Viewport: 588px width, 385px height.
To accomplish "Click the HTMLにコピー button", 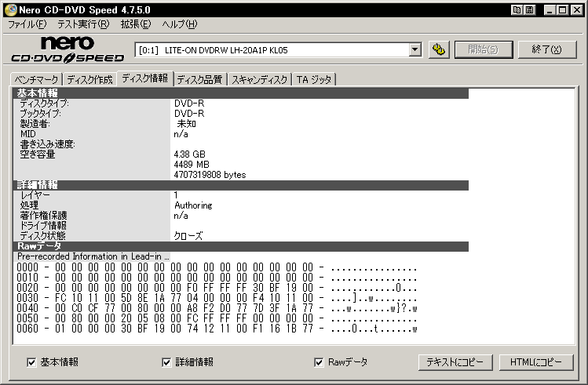I will [536, 362].
